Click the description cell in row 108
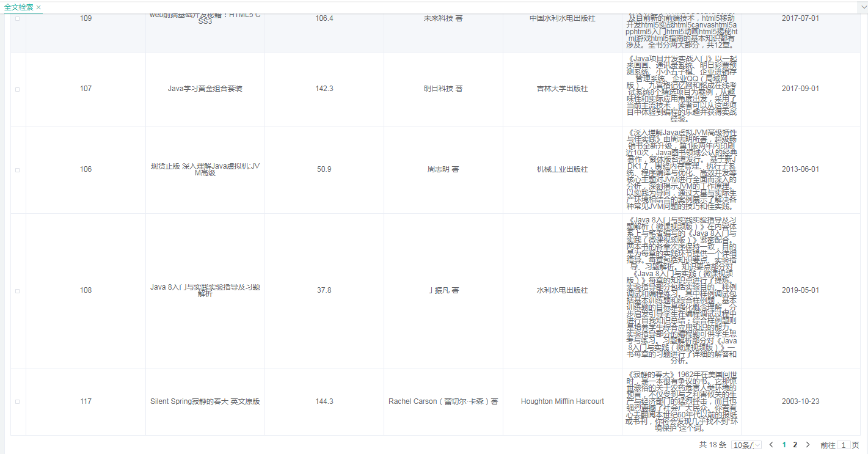Screen dimensions: 868x454 pyautogui.click(x=682, y=290)
